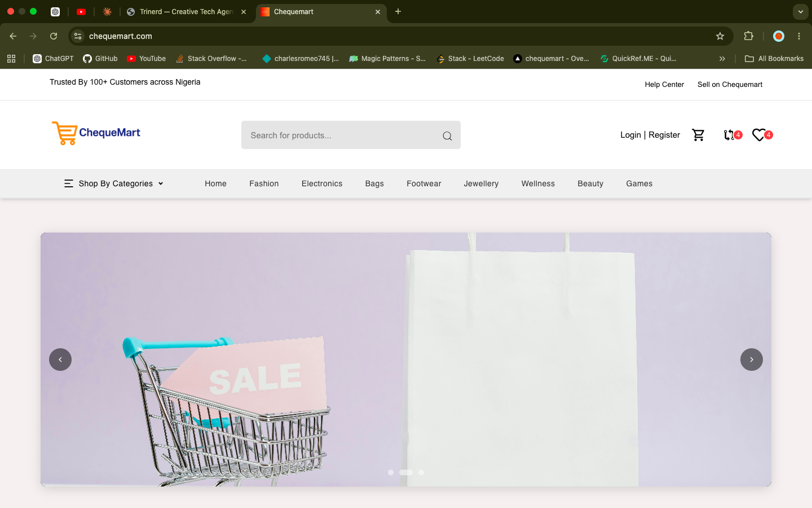
Task: Open the Electronics category
Action: coord(322,183)
